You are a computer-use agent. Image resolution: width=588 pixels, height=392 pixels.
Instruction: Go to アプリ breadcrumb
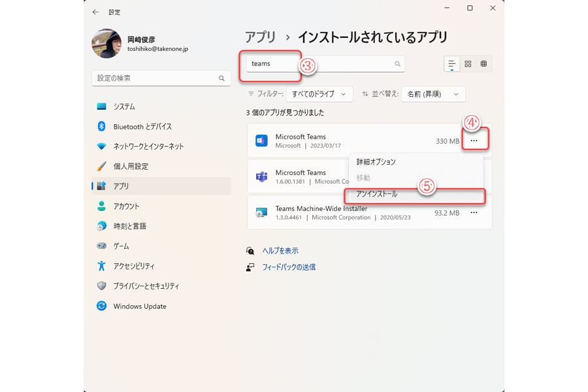click(x=260, y=37)
